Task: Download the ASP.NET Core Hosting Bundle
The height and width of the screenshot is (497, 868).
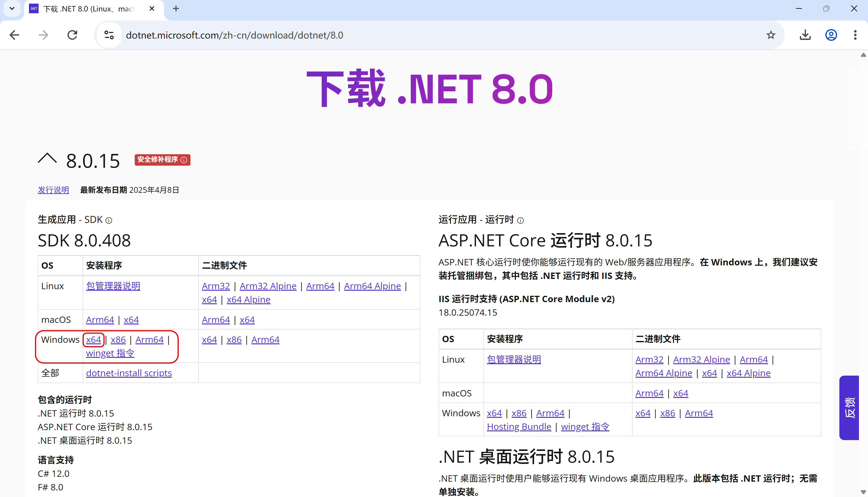Action: coord(519,427)
